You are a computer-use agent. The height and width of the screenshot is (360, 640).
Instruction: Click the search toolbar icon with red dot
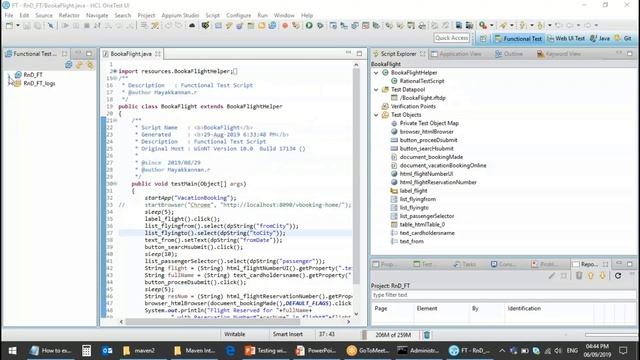point(483,25)
